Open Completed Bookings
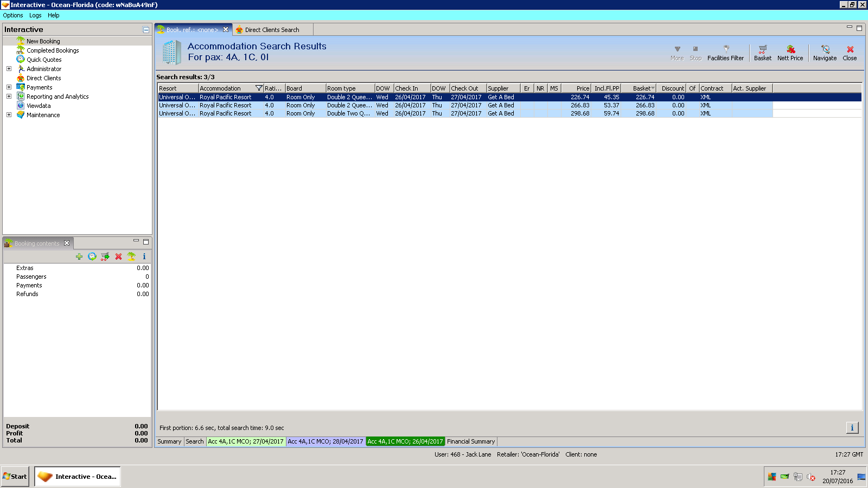This screenshot has width=868, height=488. point(53,50)
